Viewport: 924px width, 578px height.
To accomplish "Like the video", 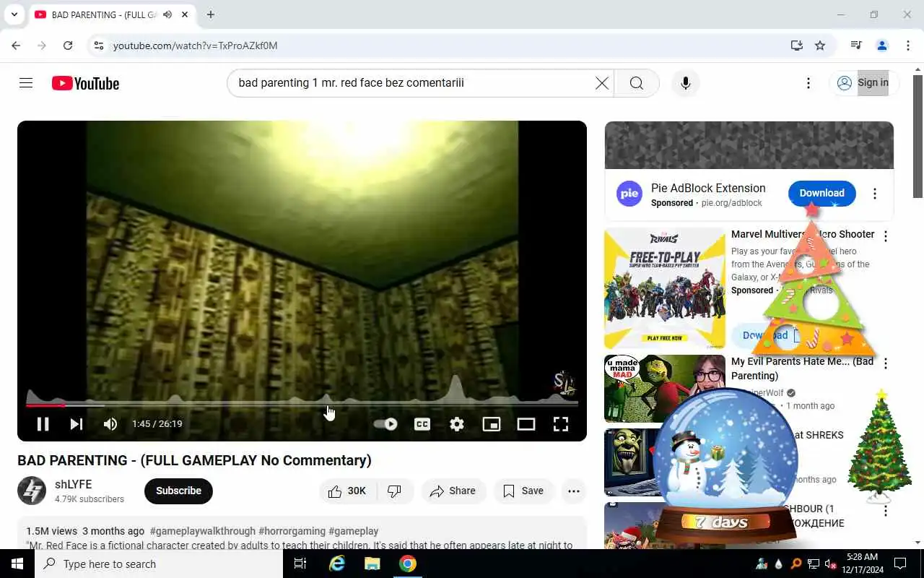I will click(347, 491).
